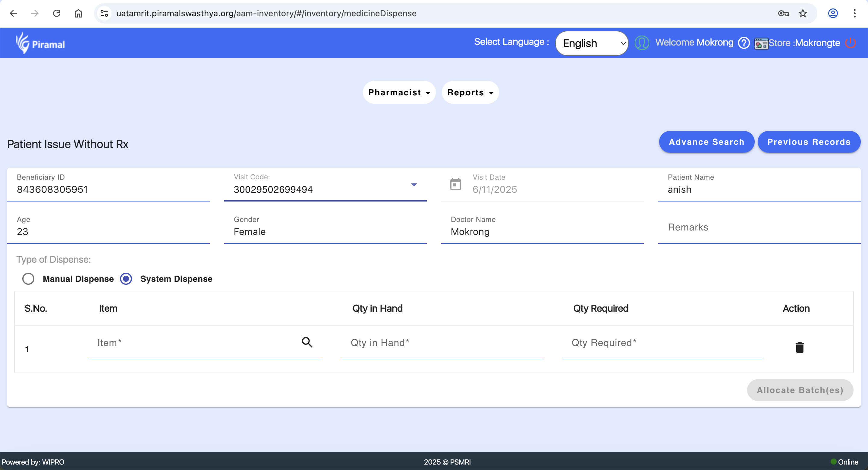
Task: Click the Store :Mokrongte text
Action: (804, 43)
